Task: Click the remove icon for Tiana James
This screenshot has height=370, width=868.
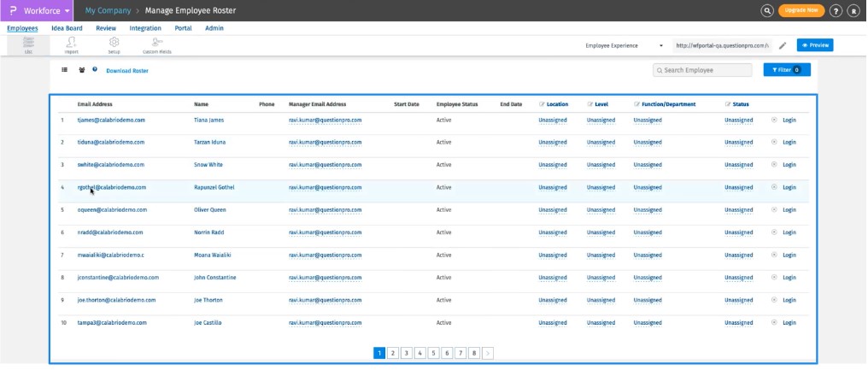Action: 774,120
